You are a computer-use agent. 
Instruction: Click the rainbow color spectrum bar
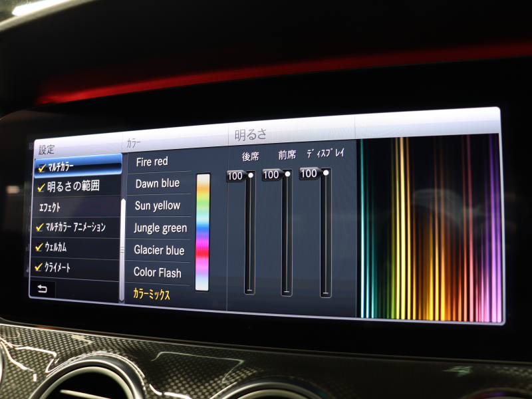point(203,232)
